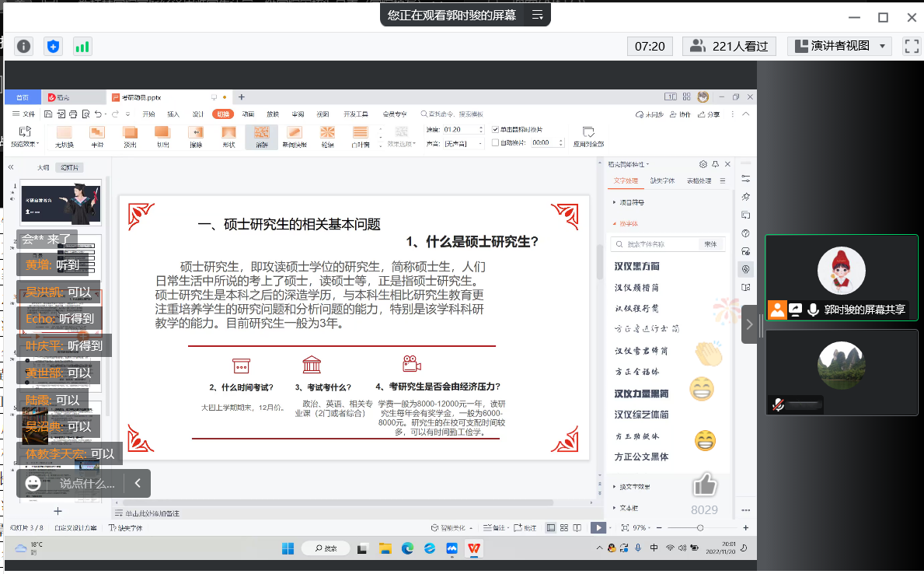
Task: Click the 221人看过 viewers button
Action: (729, 46)
